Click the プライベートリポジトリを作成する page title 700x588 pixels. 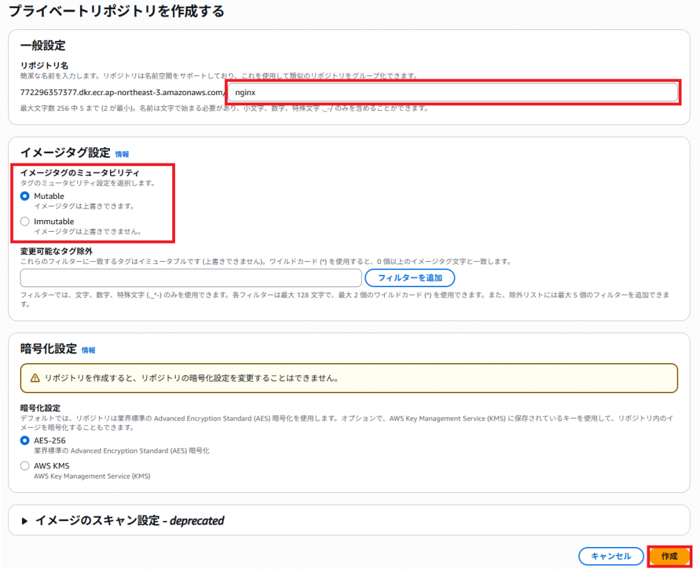click(x=116, y=12)
